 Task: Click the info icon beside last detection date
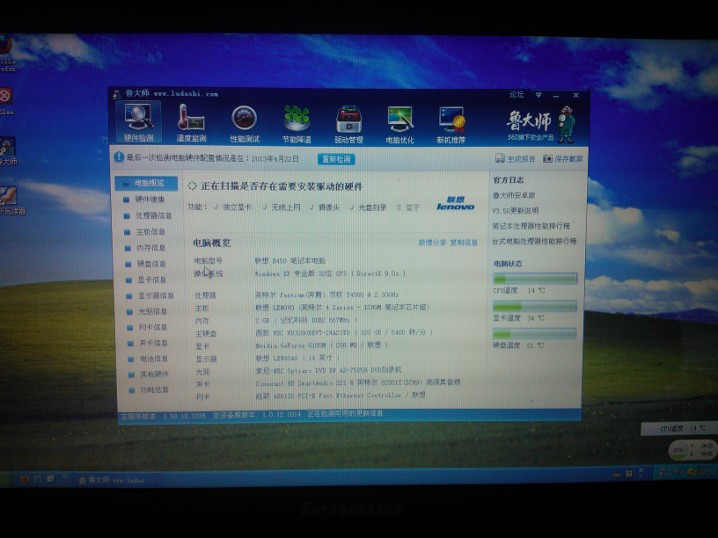(x=119, y=157)
